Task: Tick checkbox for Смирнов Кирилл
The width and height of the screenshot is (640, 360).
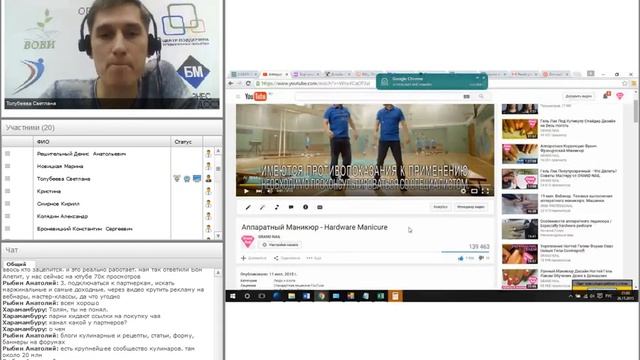Action: [x=7, y=203]
